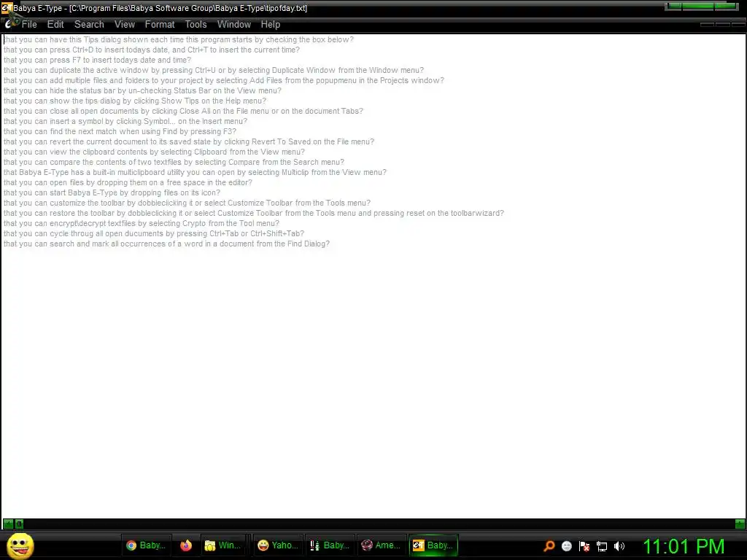Click the document icon left of File menu

click(x=8, y=24)
